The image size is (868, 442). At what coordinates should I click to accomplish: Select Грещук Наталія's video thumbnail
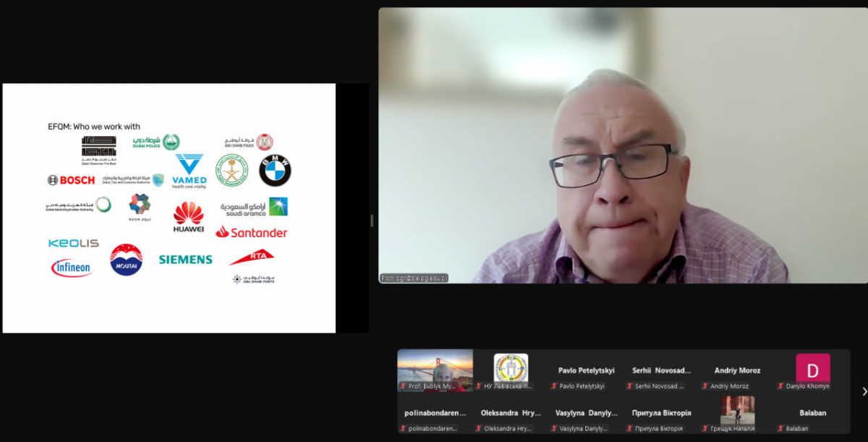[x=737, y=409]
